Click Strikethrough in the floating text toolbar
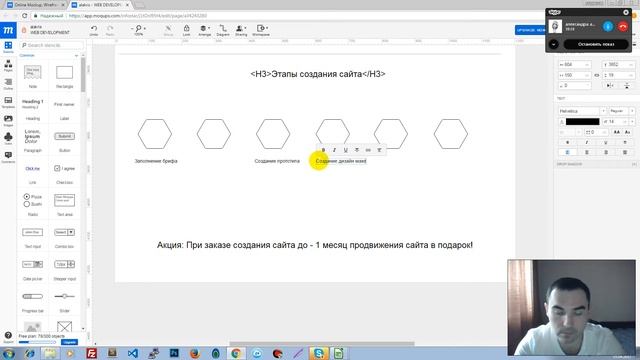The height and width of the screenshot is (360, 640). 357,150
